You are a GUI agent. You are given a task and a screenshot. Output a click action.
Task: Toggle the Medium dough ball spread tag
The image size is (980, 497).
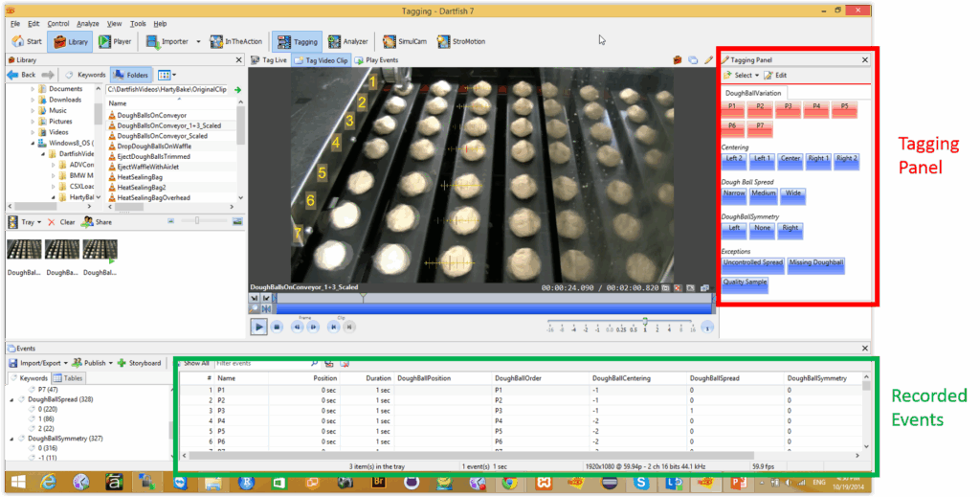coord(763,195)
